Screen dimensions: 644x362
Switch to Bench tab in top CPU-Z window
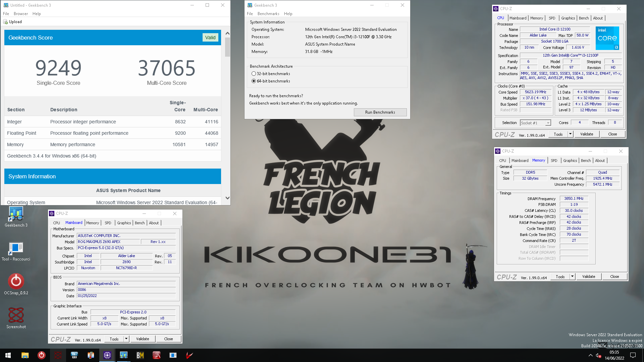point(584,18)
